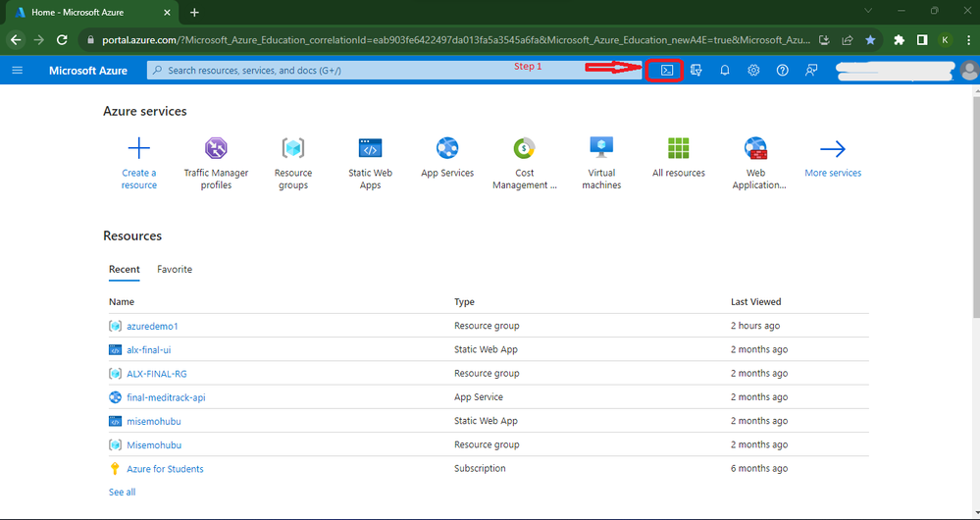Open Chrome tab search chevron
This screenshot has width=980, height=520.
pyautogui.click(x=869, y=11)
